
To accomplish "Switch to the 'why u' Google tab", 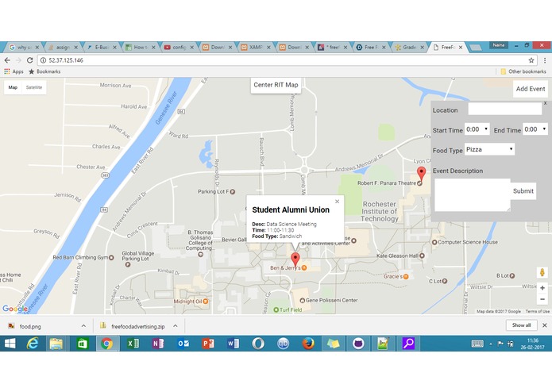I will click(23, 47).
